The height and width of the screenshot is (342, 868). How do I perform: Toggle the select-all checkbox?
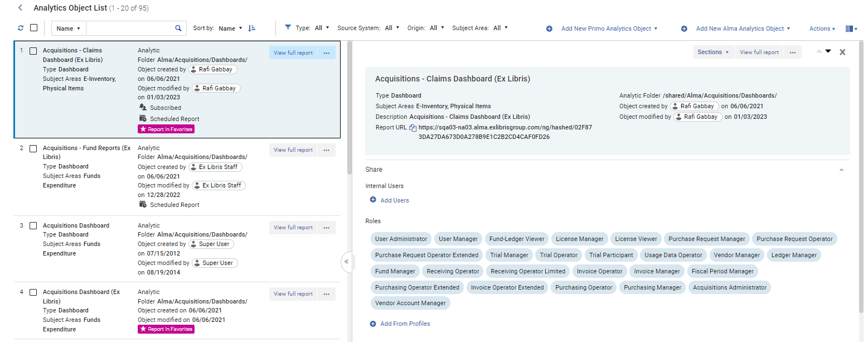click(33, 27)
